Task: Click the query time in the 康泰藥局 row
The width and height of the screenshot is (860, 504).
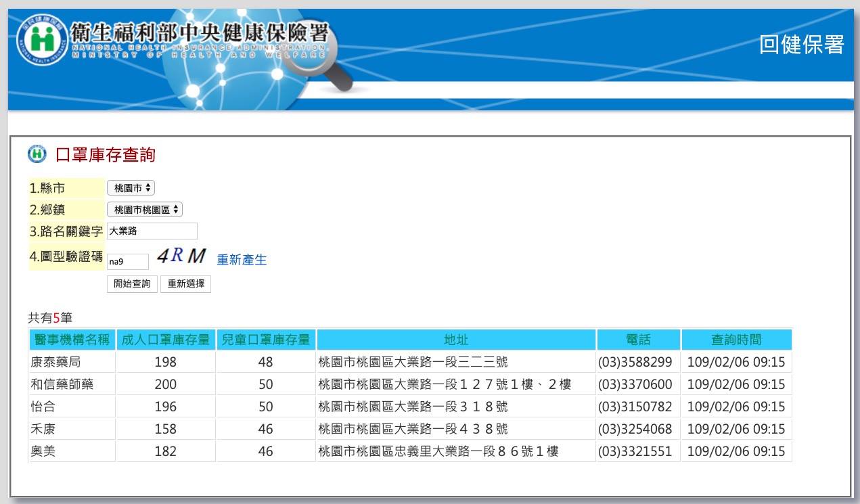Action: tap(736, 362)
